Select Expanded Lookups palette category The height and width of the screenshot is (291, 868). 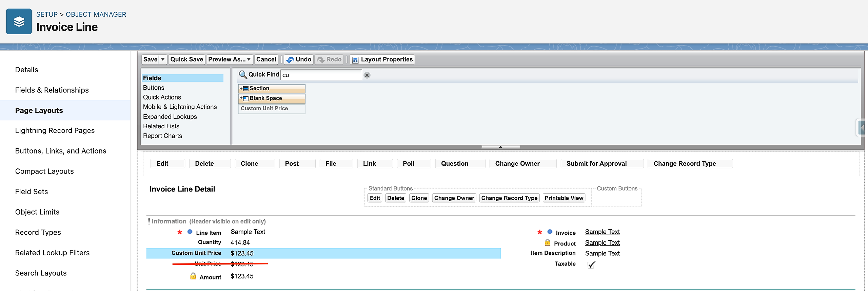click(x=170, y=116)
